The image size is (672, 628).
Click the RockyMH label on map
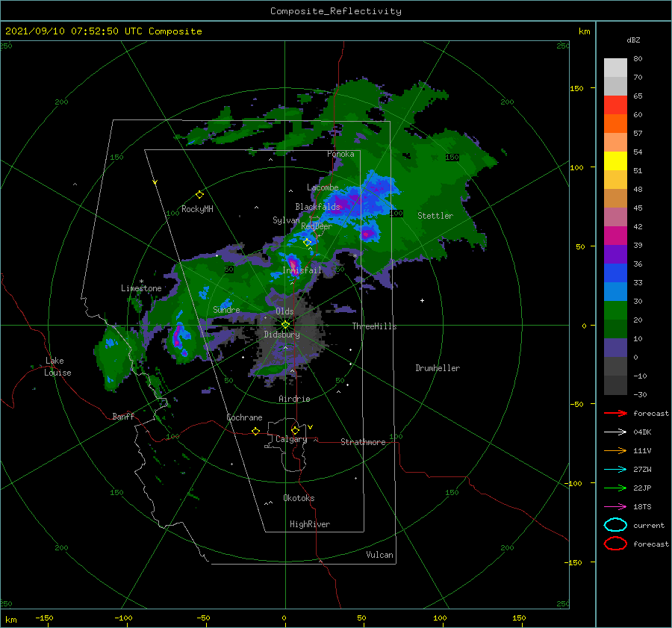[x=197, y=209]
